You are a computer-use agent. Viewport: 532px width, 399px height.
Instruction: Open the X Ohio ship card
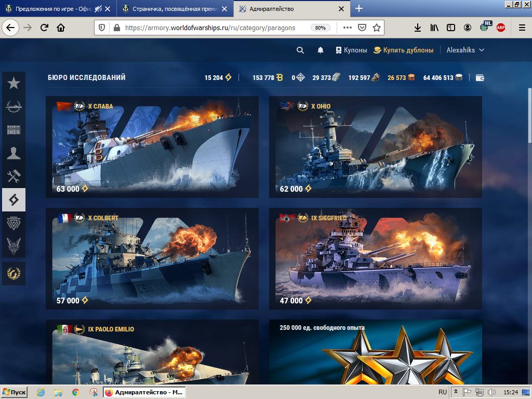(375, 147)
